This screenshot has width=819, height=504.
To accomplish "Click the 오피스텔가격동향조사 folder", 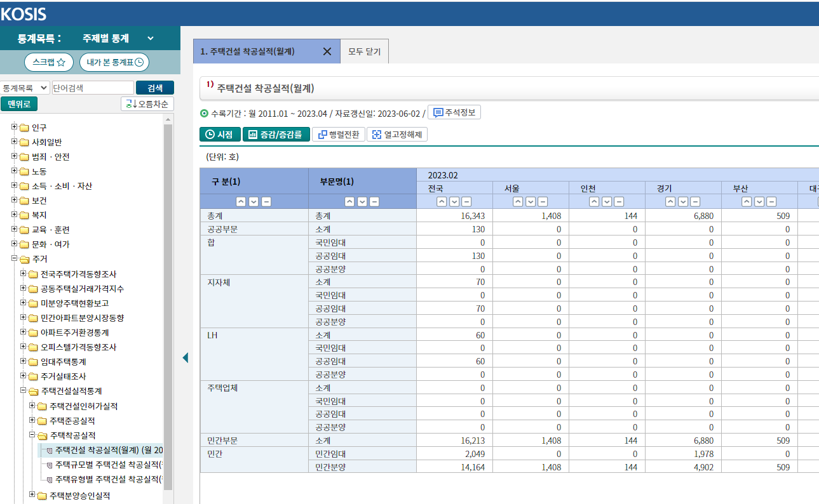I will [78, 347].
